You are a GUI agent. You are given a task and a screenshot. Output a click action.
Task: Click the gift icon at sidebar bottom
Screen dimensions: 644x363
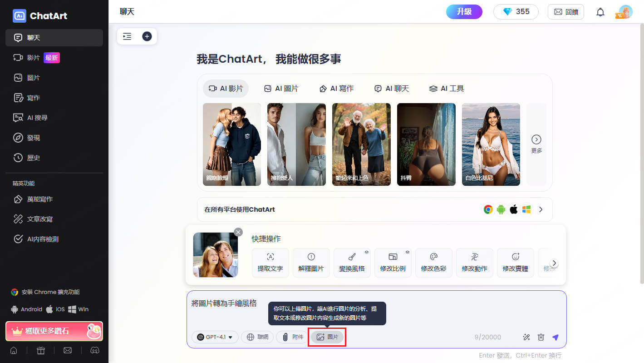click(41, 350)
